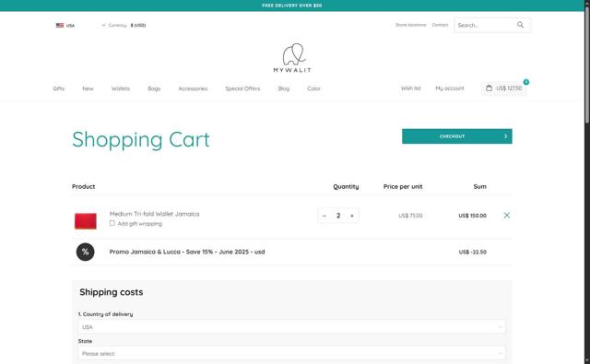590x364 pixels.
Task: Open the Contact link
Action: [440, 25]
